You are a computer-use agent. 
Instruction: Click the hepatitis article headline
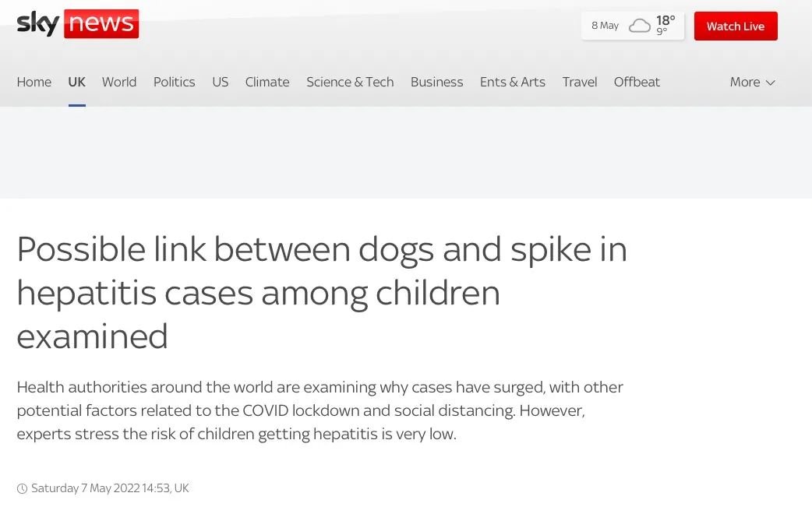322,293
